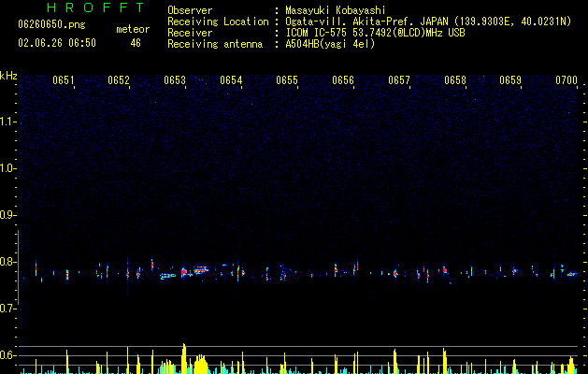Click the 'Observer' field label
This screenshot has width=588, height=374.
click(x=190, y=10)
